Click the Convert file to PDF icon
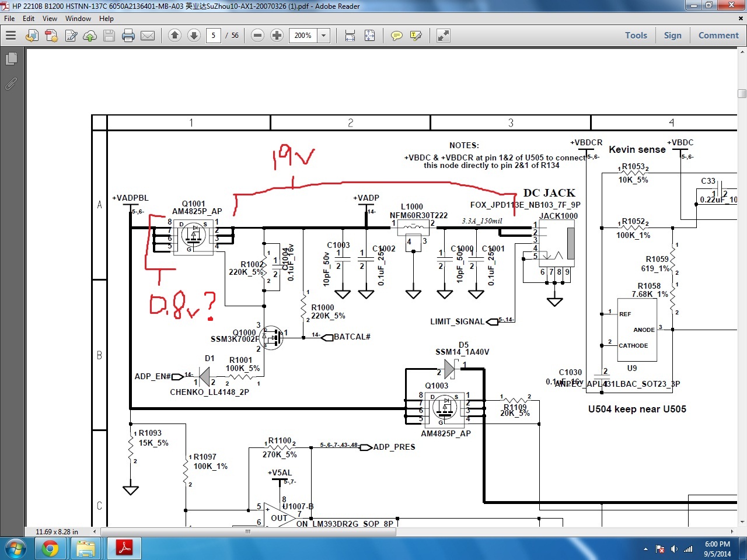 point(32,36)
